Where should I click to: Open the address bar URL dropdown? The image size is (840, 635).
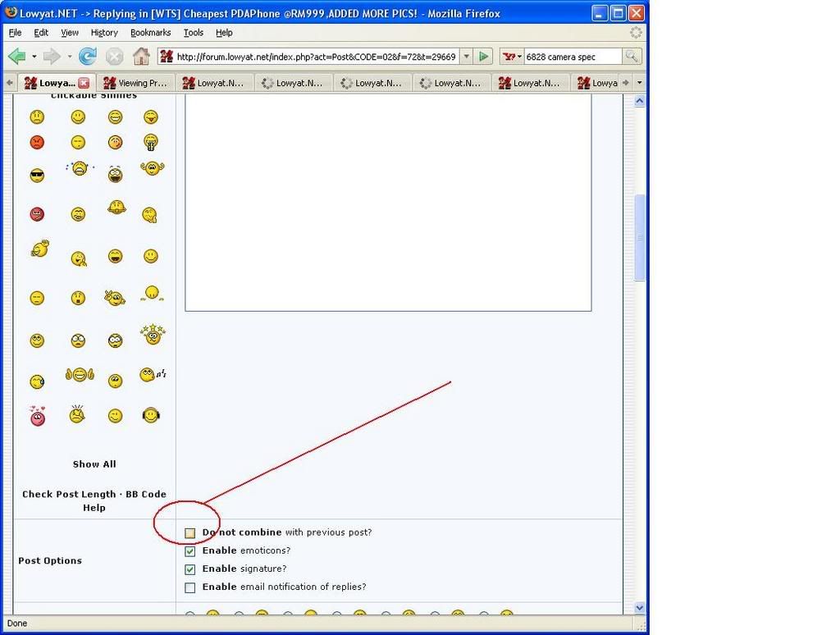point(464,56)
